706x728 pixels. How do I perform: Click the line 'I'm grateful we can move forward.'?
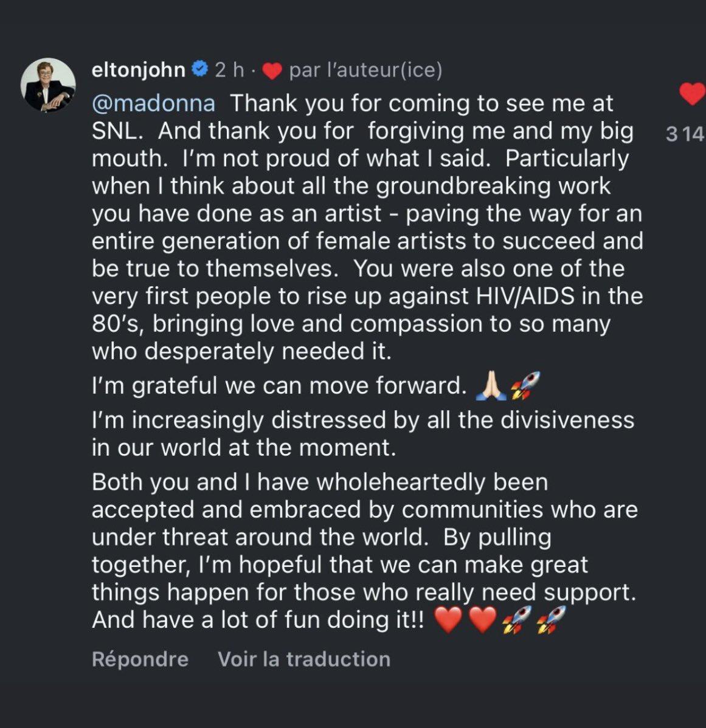pyautogui.click(x=279, y=386)
